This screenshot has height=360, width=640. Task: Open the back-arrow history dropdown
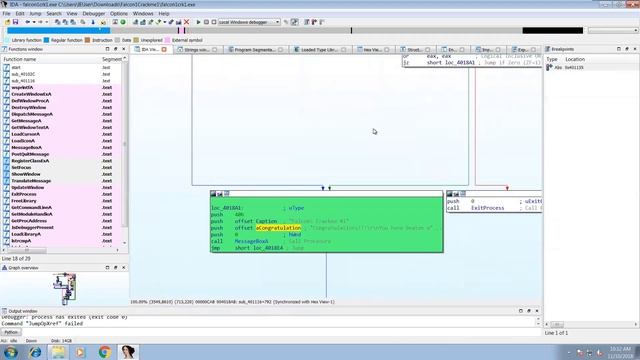pyautogui.click(x=34, y=22)
